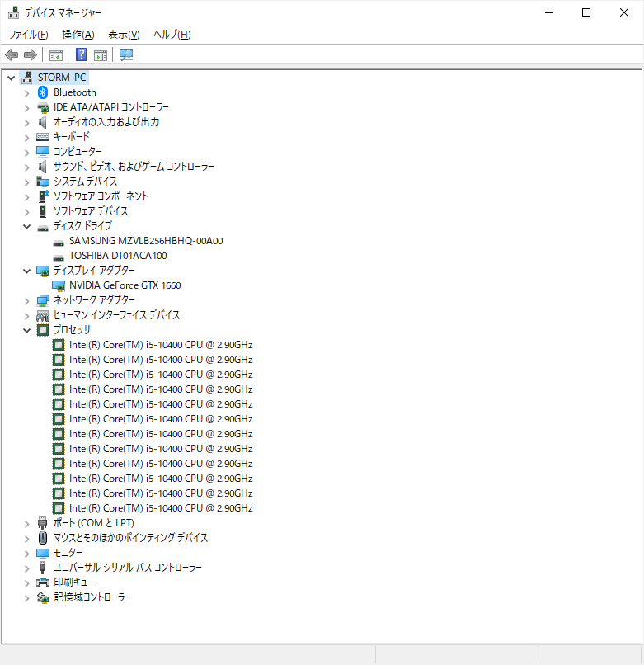644x665 pixels.
Task: Click the blue Help question mark icon
Action: [81, 54]
